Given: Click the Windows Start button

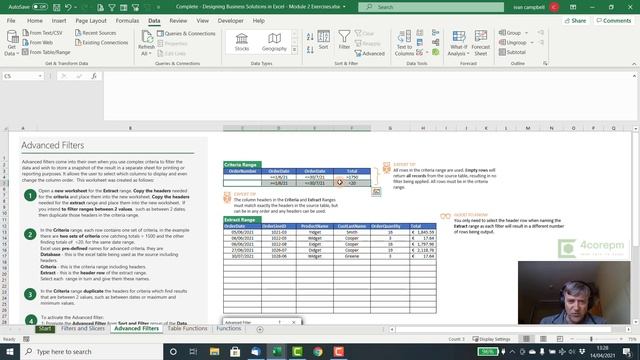Looking at the screenshot, I should 10,351.
